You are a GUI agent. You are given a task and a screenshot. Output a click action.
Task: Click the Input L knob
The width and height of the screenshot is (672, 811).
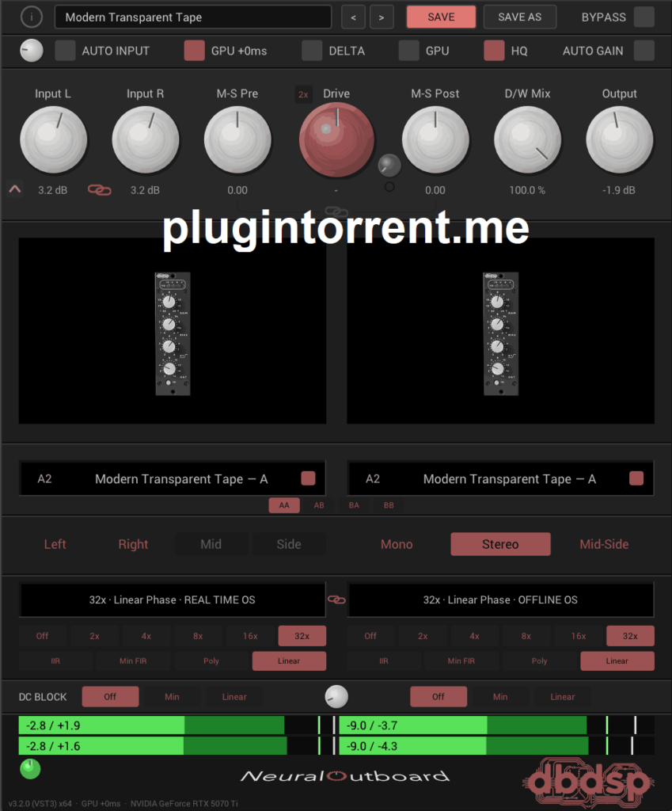(53, 139)
